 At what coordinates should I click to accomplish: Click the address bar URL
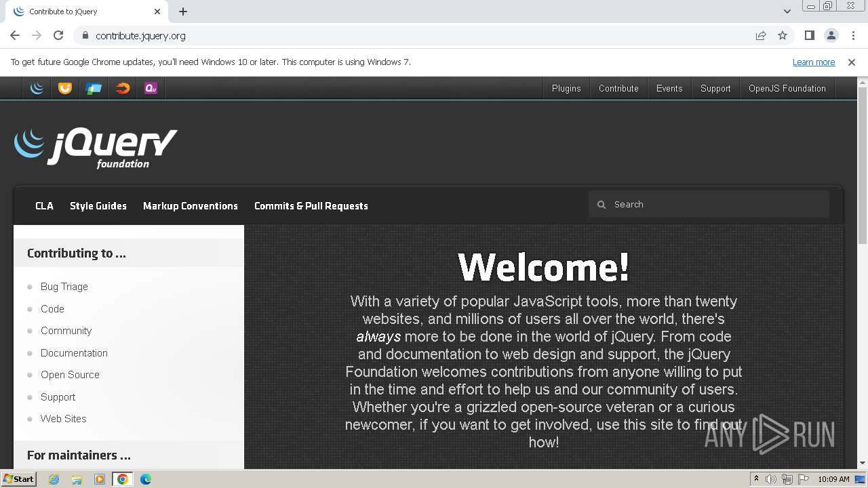coord(140,36)
